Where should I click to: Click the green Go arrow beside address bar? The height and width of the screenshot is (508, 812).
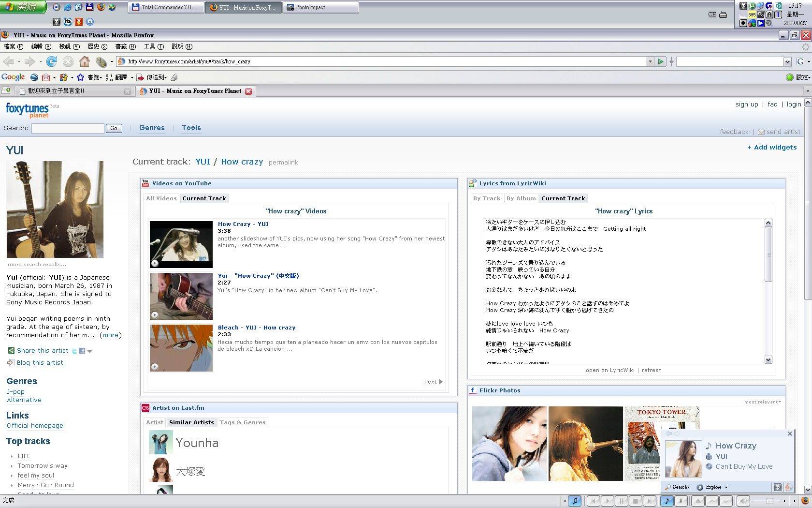pyautogui.click(x=661, y=61)
